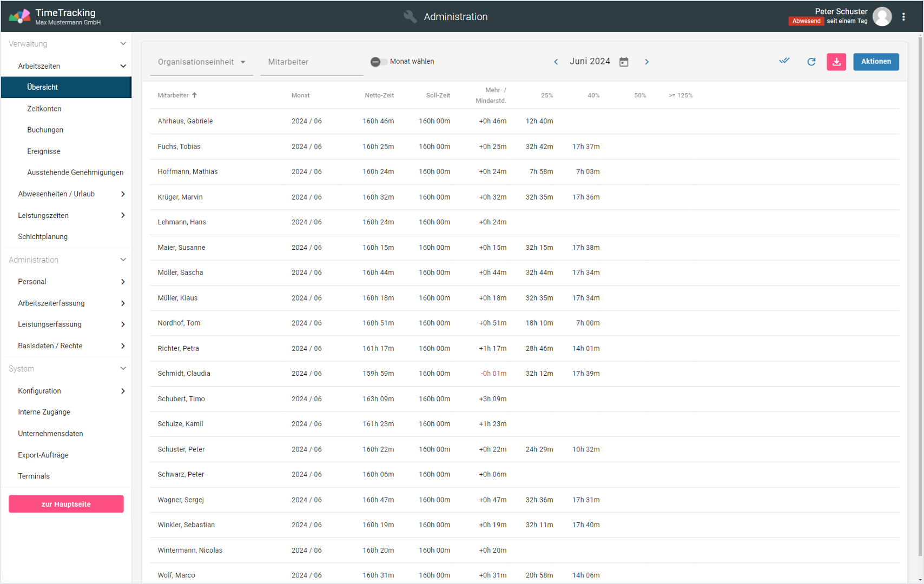
Task: Open the Organisationseinheit dropdown
Action: [x=201, y=62]
